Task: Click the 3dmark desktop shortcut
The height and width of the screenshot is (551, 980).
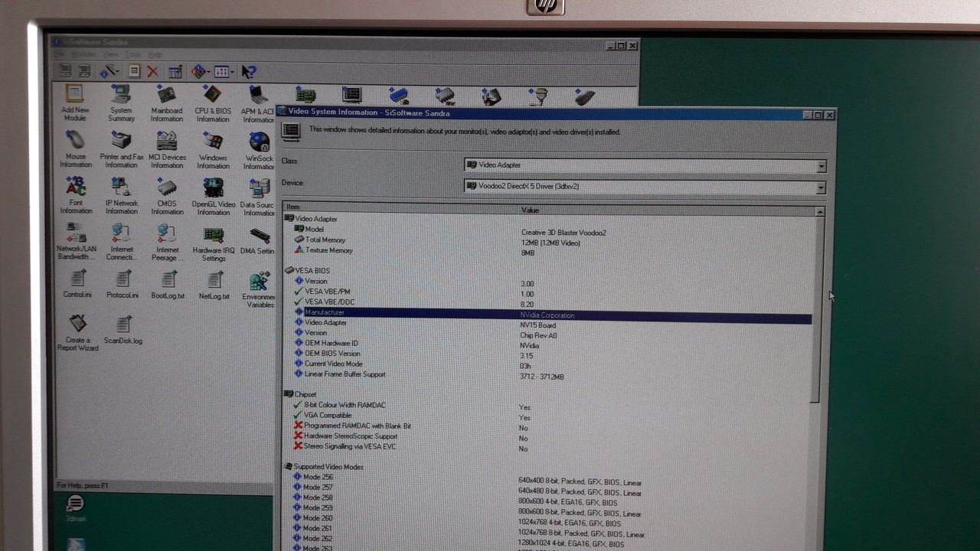Action: point(75,508)
